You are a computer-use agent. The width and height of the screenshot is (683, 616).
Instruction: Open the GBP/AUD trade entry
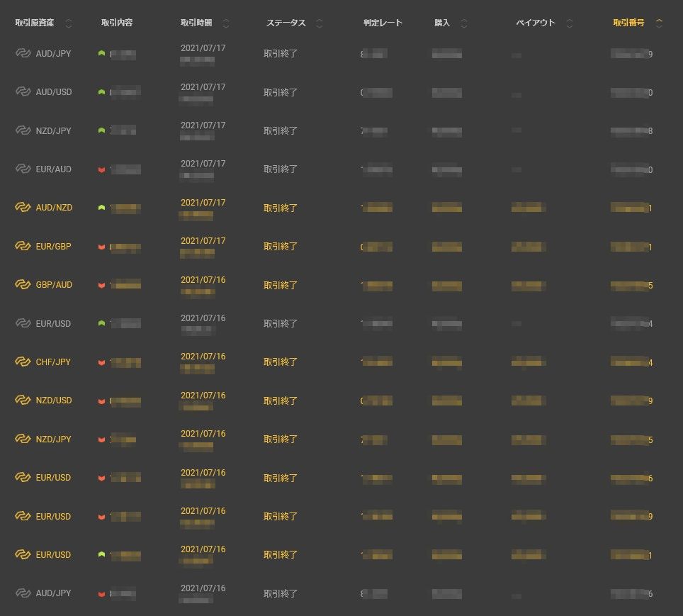coord(54,285)
